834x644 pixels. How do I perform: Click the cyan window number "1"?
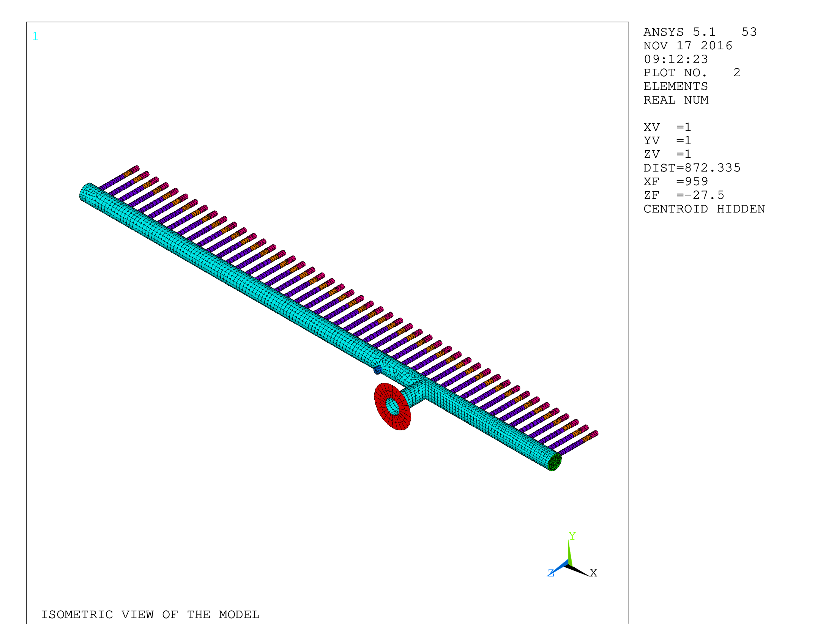(35, 37)
